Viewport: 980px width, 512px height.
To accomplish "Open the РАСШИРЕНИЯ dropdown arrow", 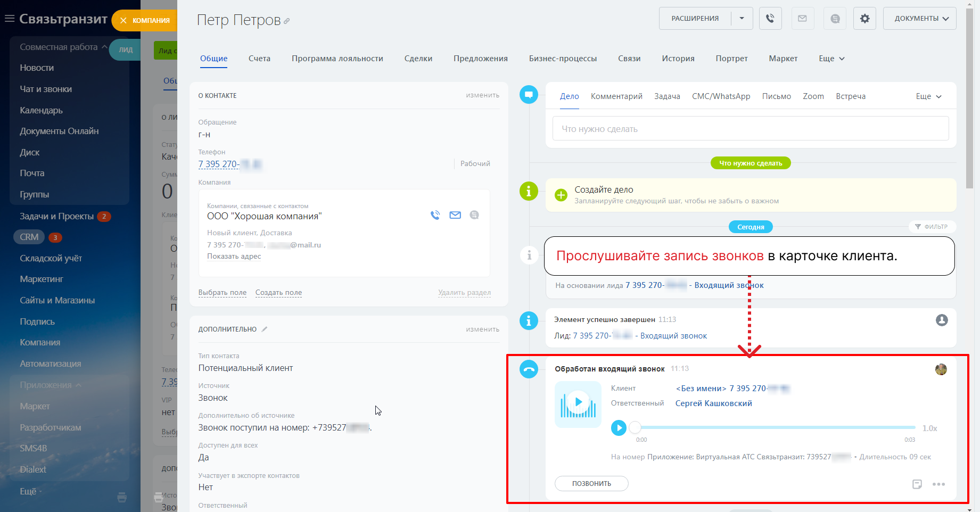I will click(x=742, y=19).
